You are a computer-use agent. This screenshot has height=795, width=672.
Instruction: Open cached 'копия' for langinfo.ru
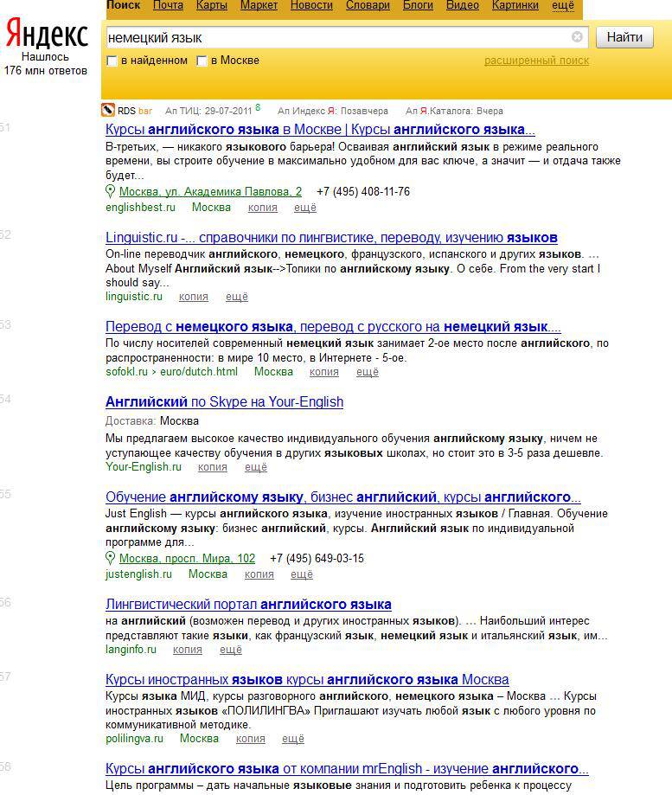pyautogui.click(x=188, y=650)
